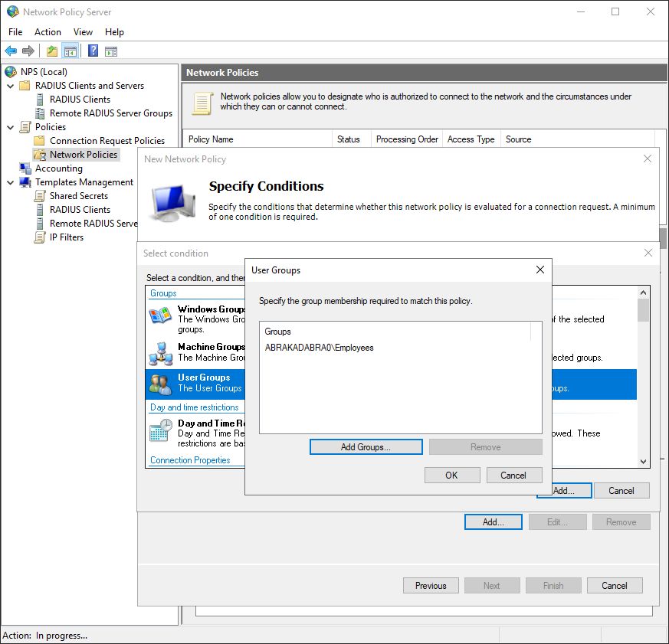Click the scroll up arrow in condition list
Screen dimensions: 669x644
click(x=644, y=293)
